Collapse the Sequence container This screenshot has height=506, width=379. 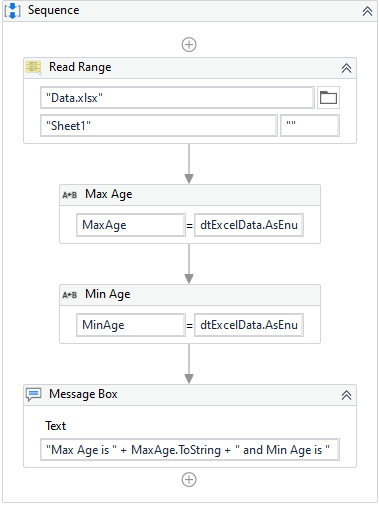367,11
